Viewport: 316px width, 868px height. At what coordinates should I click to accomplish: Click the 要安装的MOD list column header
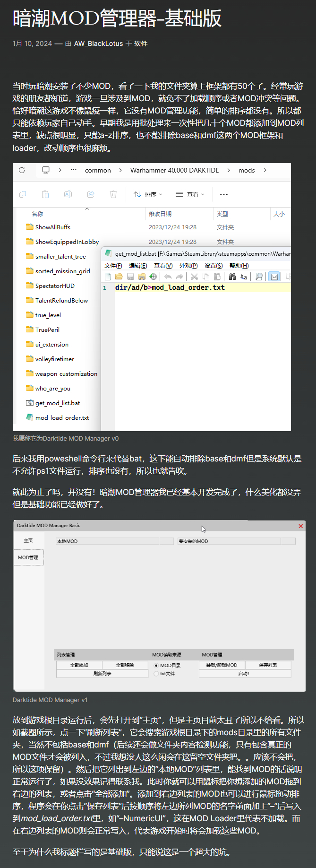click(229, 541)
